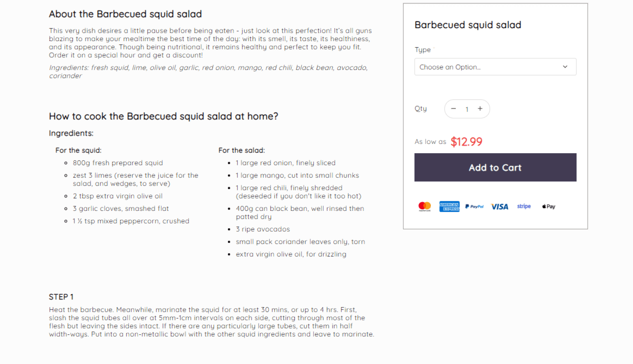This screenshot has width=633, height=364.
Task: Click the "About the Barbecued squid salad" heading
Action: point(125,14)
